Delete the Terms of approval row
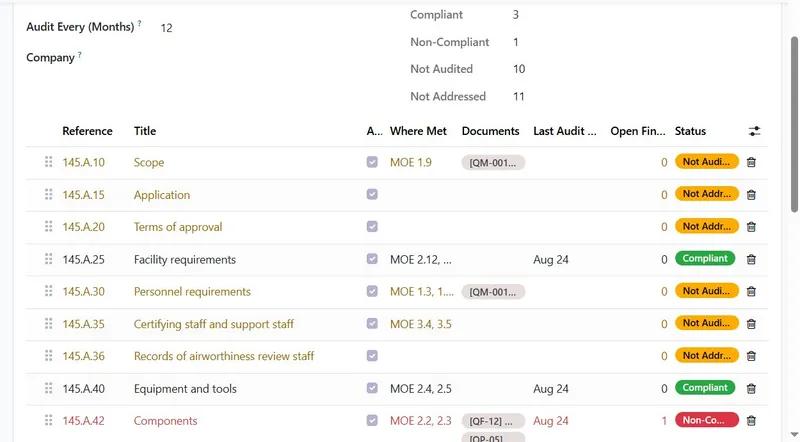This screenshot has height=442, width=800. 751,227
